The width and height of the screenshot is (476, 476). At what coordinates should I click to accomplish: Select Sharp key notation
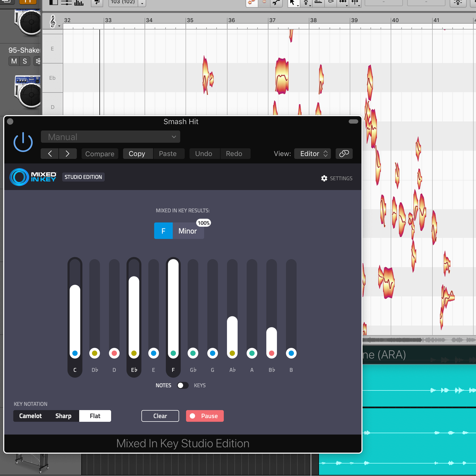[63, 416]
